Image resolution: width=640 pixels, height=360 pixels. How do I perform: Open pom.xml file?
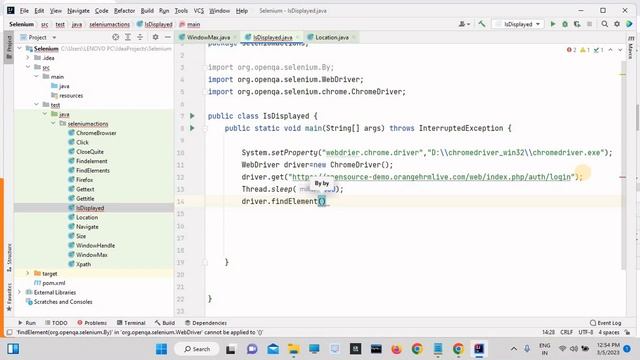[x=53, y=283]
